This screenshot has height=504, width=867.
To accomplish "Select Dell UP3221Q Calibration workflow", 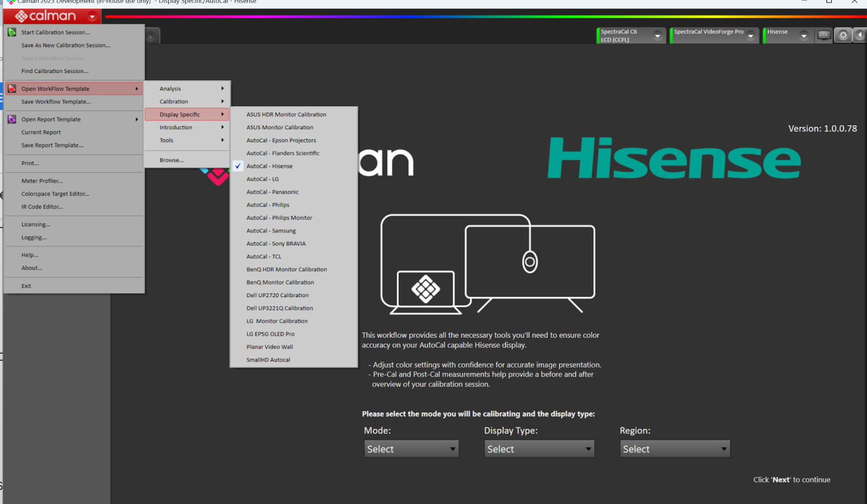I will click(x=294, y=309).
